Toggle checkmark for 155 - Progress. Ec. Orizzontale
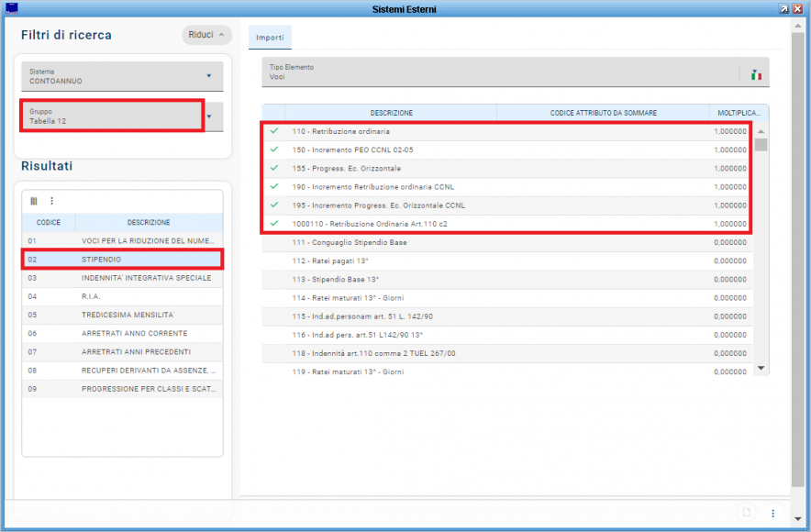Viewport: 811px width, 532px height. [x=274, y=168]
